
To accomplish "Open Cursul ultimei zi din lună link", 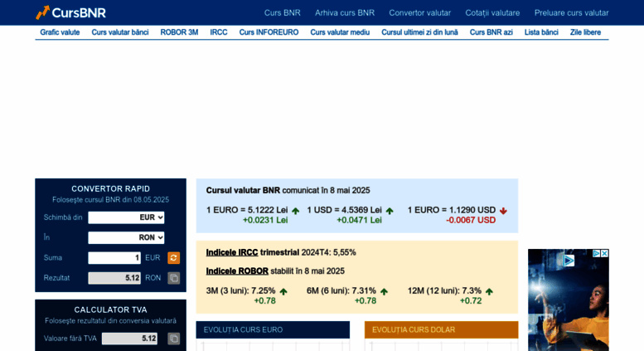I will [x=419, y=32].
